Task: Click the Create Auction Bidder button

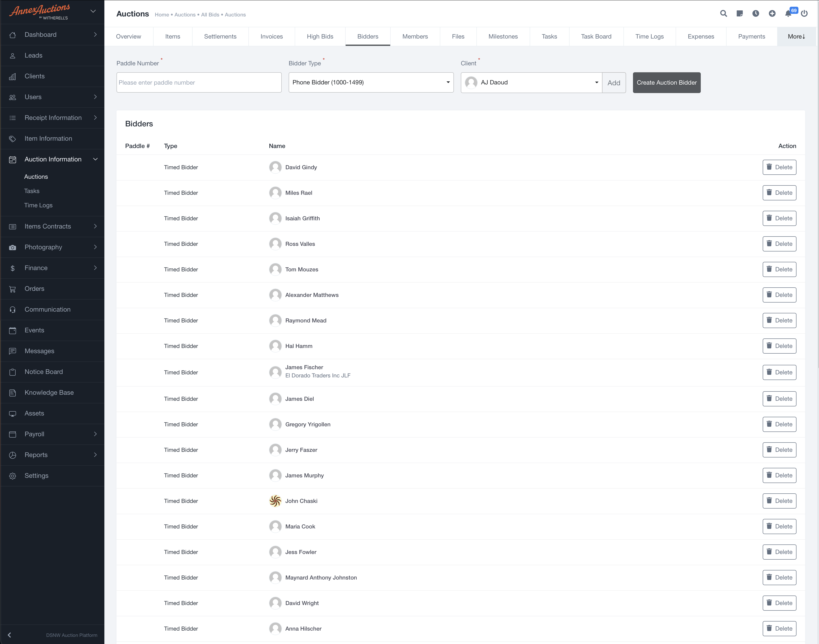Action: point(666,82)
